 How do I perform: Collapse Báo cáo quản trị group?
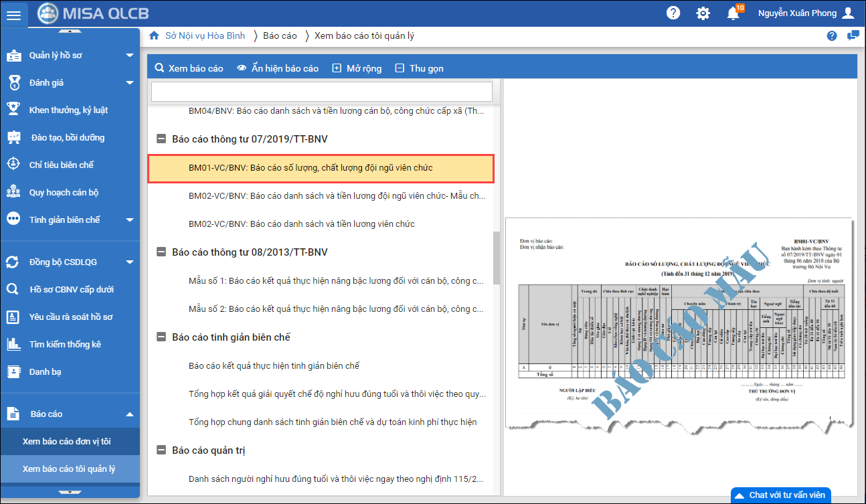[x=161, y=450]
